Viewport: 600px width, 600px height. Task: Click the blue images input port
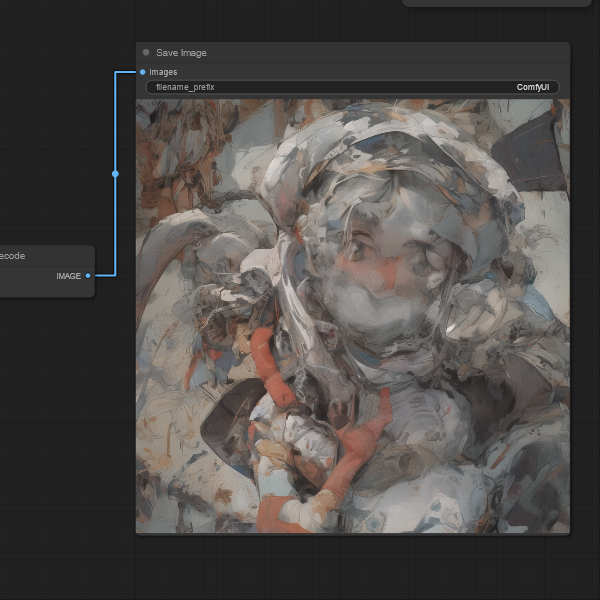click(143, 72)
